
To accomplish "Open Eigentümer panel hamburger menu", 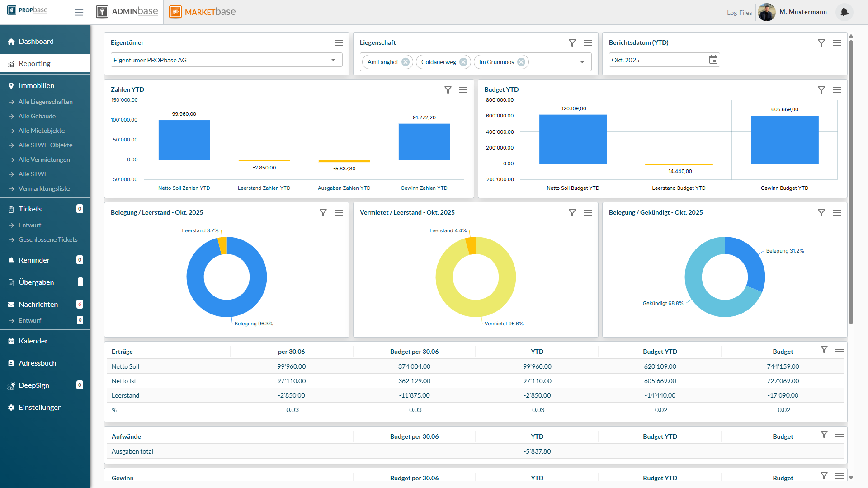I will click(338, 43).
